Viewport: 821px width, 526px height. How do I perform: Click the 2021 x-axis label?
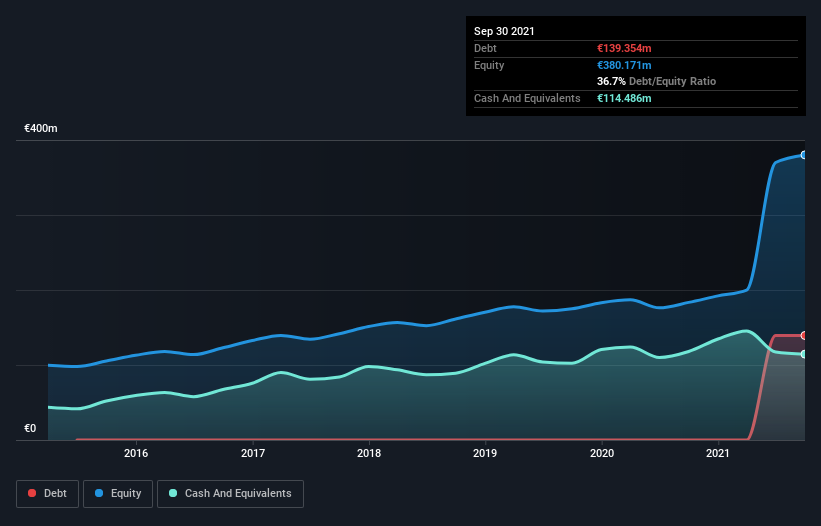coord(718,453)
